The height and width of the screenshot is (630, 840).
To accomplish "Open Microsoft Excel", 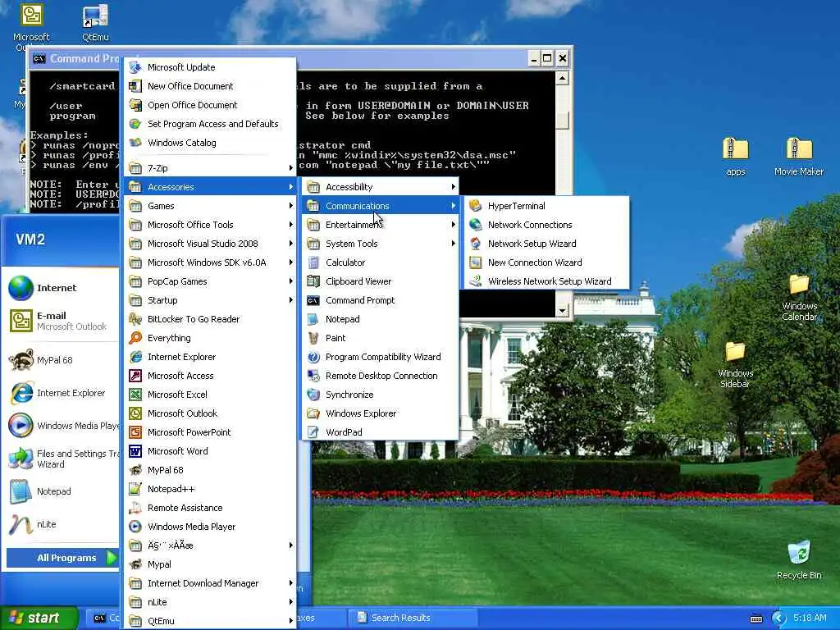I will [210, 395].
